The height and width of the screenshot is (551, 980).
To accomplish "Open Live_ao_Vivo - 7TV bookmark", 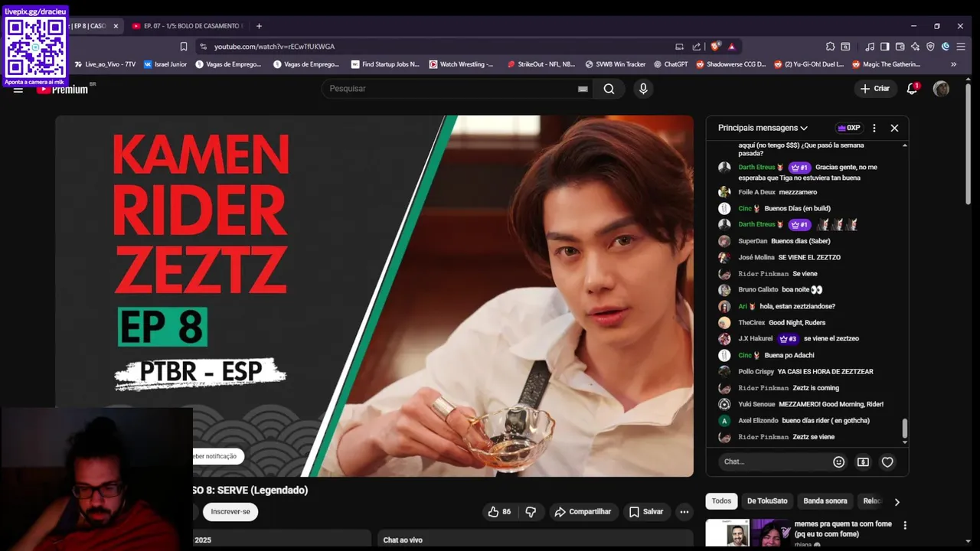I will (x=104, y=64).
